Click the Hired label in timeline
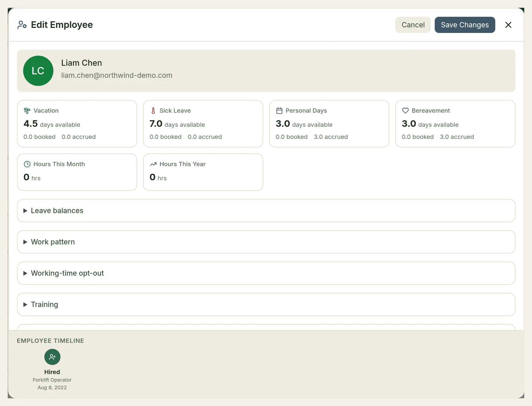This screenshot has height=406, width=532. point(52,372)
